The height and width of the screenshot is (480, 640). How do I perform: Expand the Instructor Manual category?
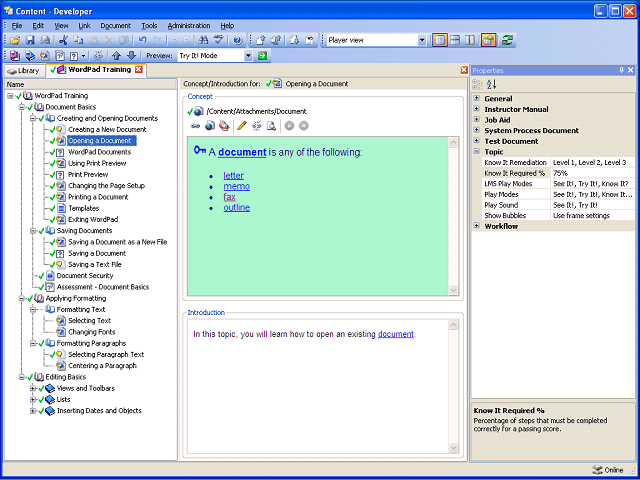point(476,109)
